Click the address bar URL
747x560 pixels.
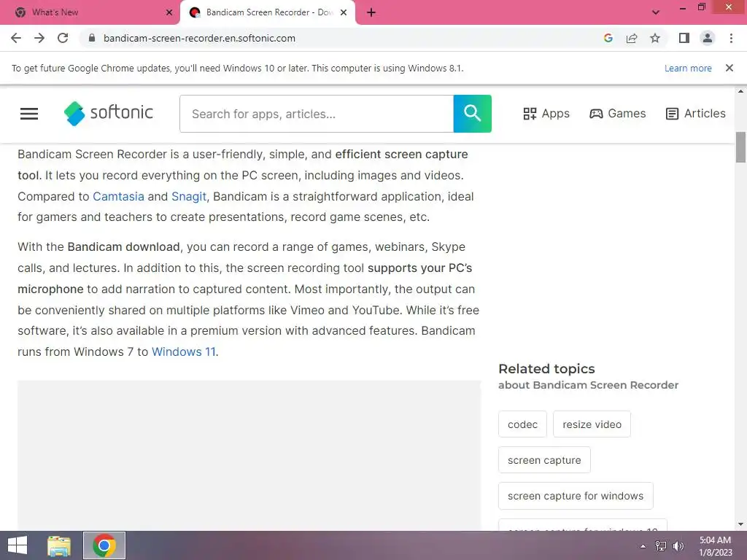tap(199, 38)
